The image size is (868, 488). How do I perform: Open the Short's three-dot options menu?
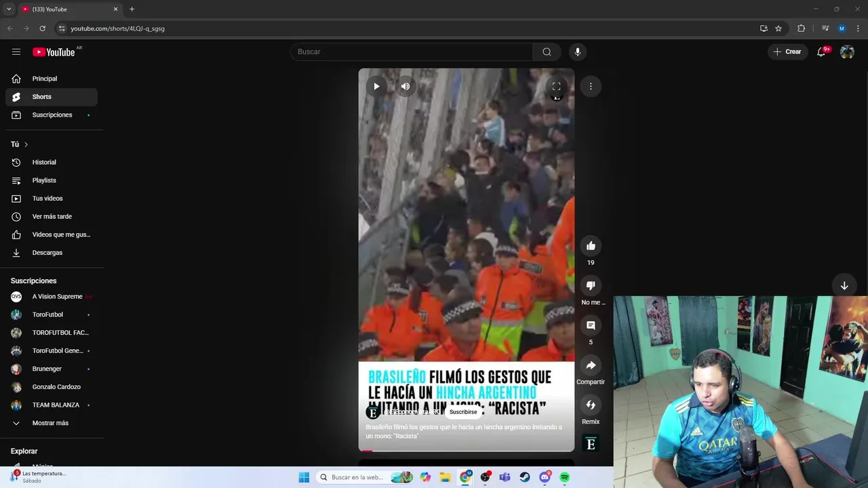pyautogui.click(x=591, y=86)
